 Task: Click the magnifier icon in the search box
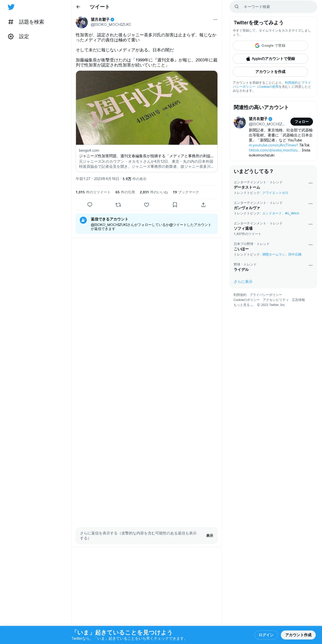236,7
